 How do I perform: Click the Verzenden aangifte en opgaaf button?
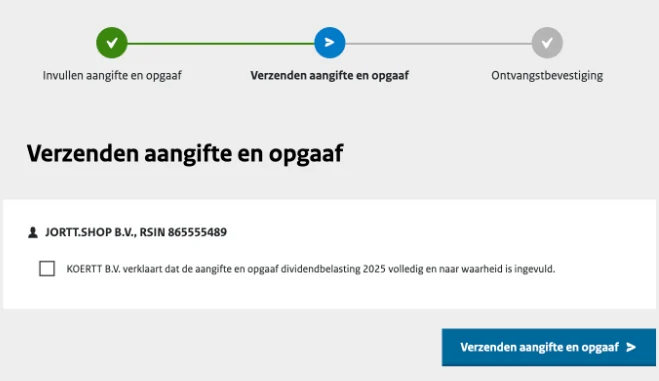[x=548, y=347]
